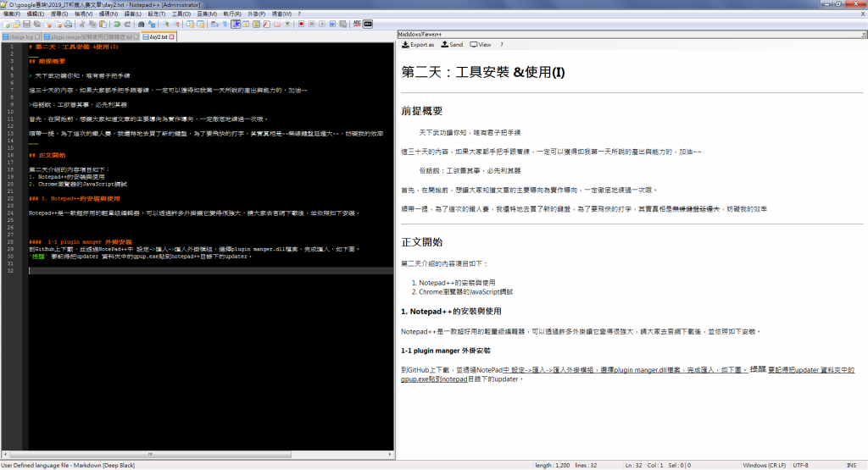Viewport: 868px width, 470px height.
Task: Click the Save Recorded Macro icon
Action: (343, 25)
